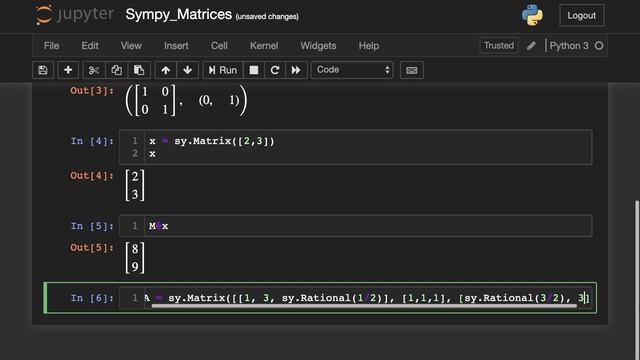640x360 pixels.
Task: Save notebook with the floppy disk icon
Action: pyautogui.click(x=43, y=70)
